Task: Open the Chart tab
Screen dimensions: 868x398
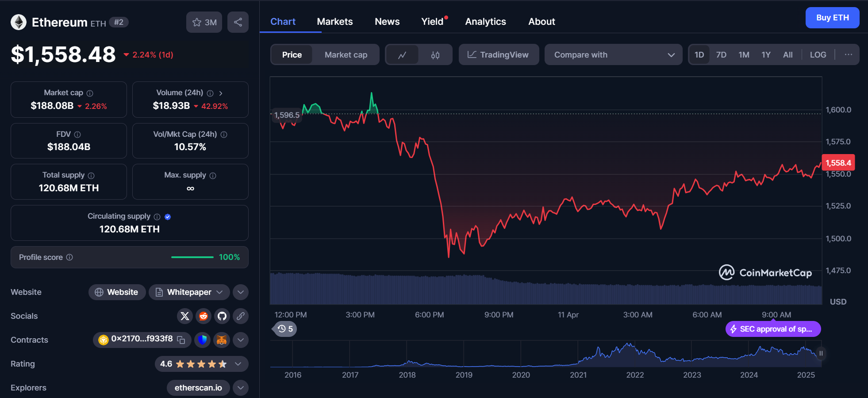Action: [x=283, y=22]
